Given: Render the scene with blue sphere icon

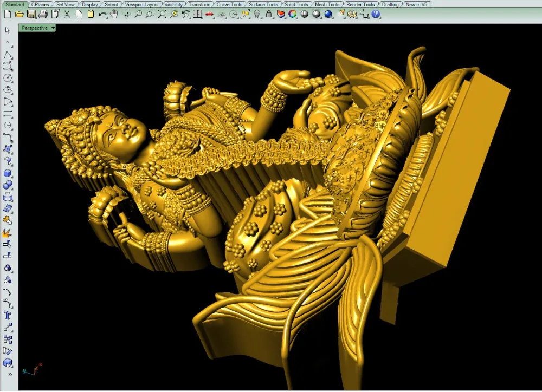Looking at the screenshot, I should (x=328, y=14).
